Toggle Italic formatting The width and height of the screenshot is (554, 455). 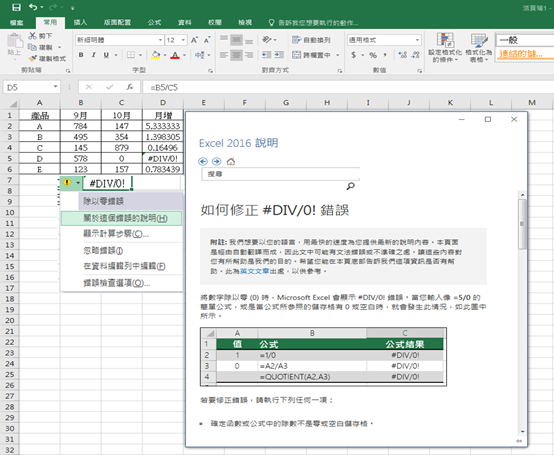click(94, 55)
